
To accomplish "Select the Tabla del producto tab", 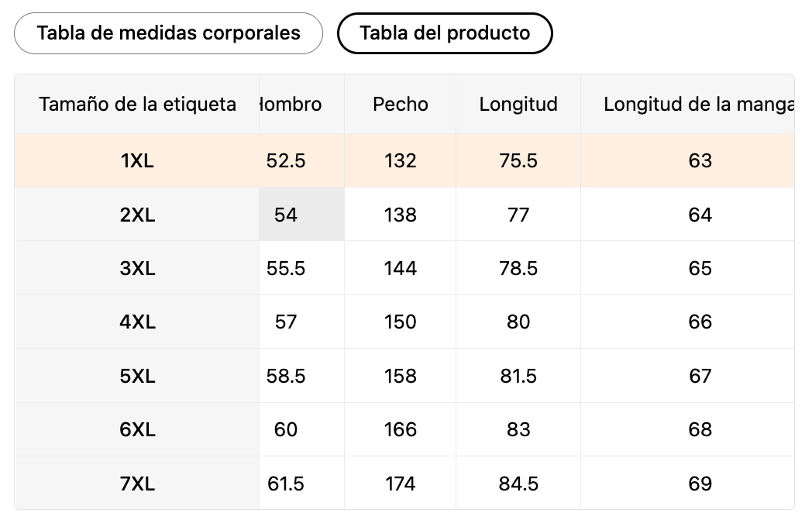I will (x=445, y=33).
